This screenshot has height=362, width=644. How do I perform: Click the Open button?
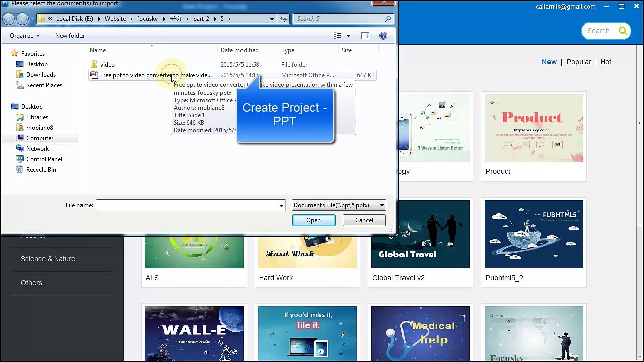click(313, 220)
